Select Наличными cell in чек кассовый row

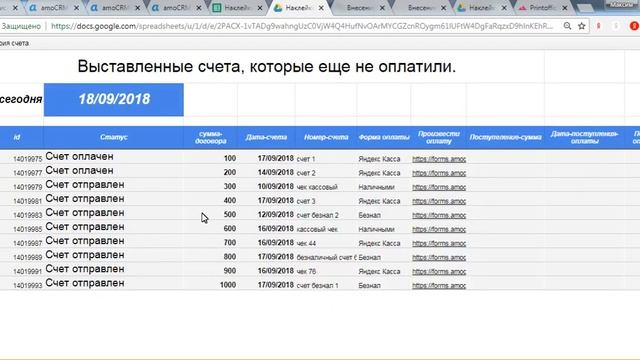click(376, 187)
